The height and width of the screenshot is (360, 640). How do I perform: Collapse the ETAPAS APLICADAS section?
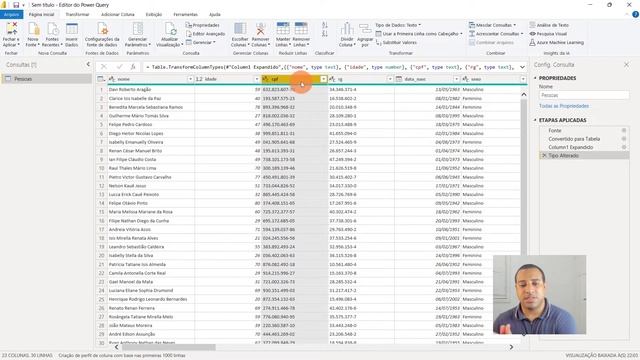[x=535, y=120]
